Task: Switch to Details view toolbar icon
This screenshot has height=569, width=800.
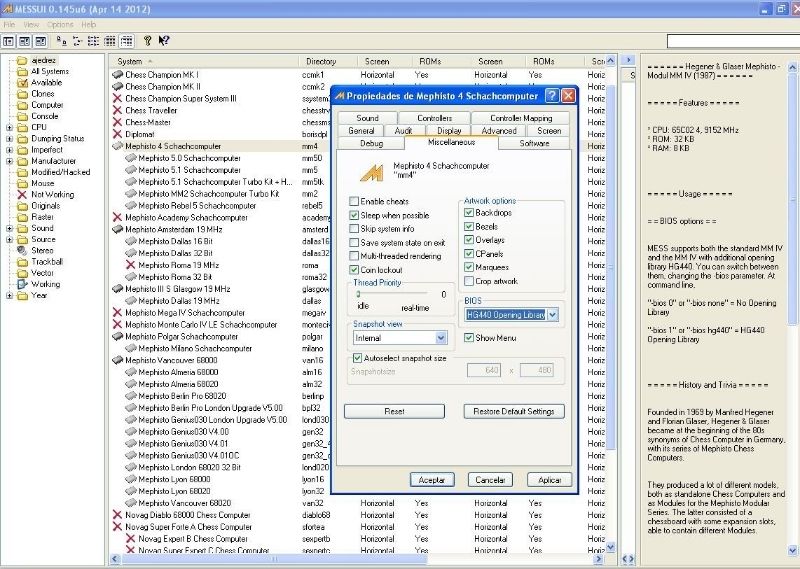Action: 110,41
